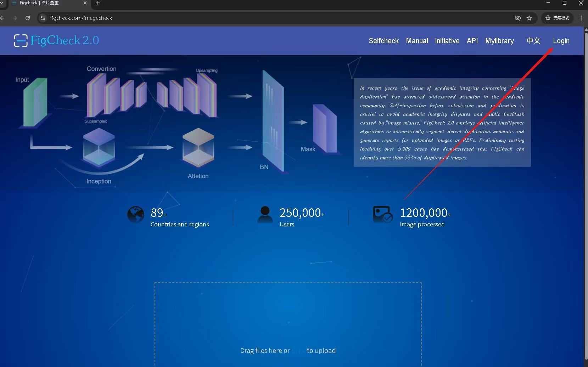Open the Chrome three-dot menu
The image size is (588, 367).
click(581, 18)
